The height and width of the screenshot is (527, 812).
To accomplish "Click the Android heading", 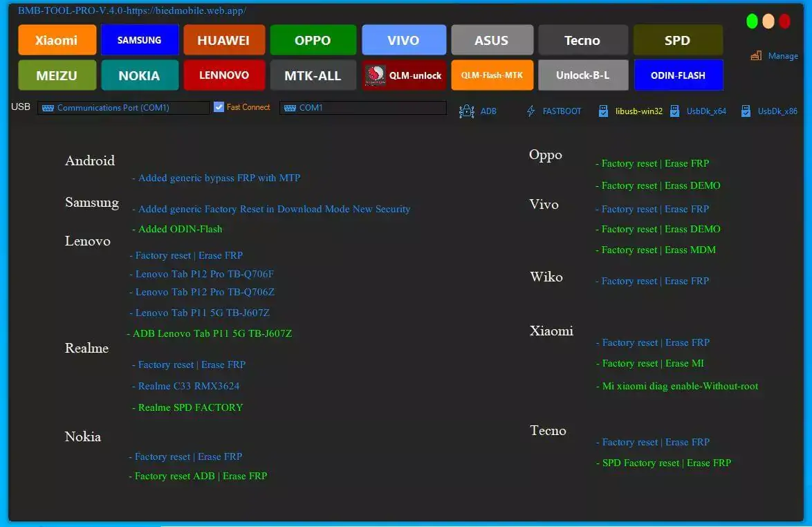I will 90,161.
